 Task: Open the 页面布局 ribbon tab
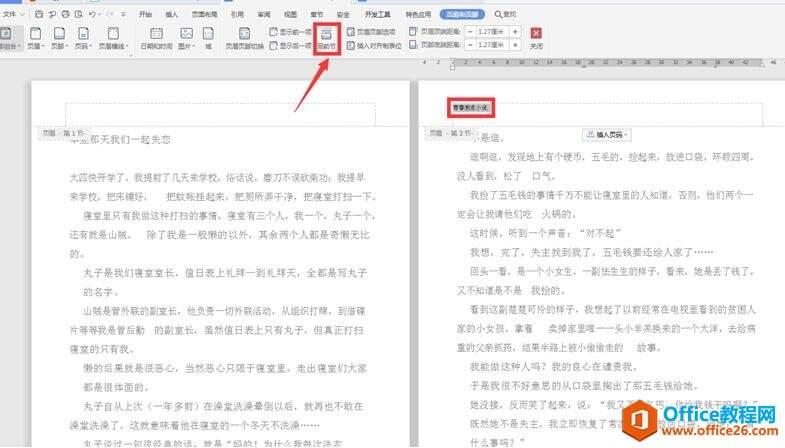[x=205, y=15]
